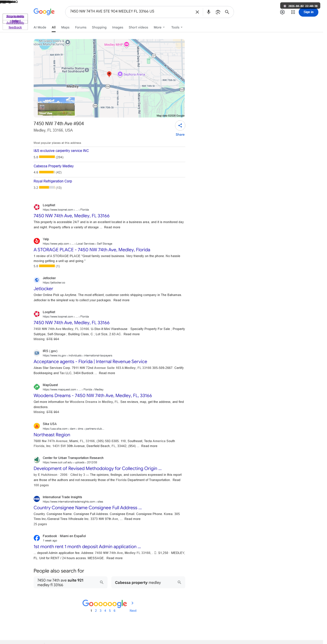Click the Sika USA favicon
This screenshot has height=644, width=327.
point(37,426)
